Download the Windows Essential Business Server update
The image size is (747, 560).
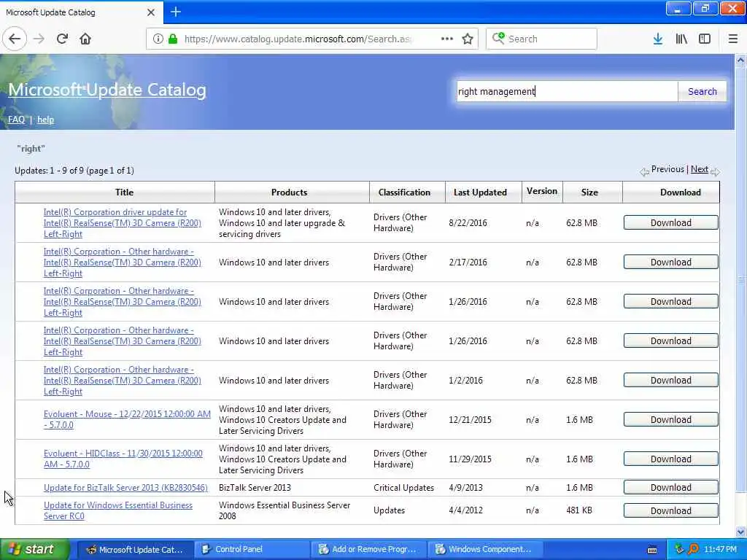671,510
